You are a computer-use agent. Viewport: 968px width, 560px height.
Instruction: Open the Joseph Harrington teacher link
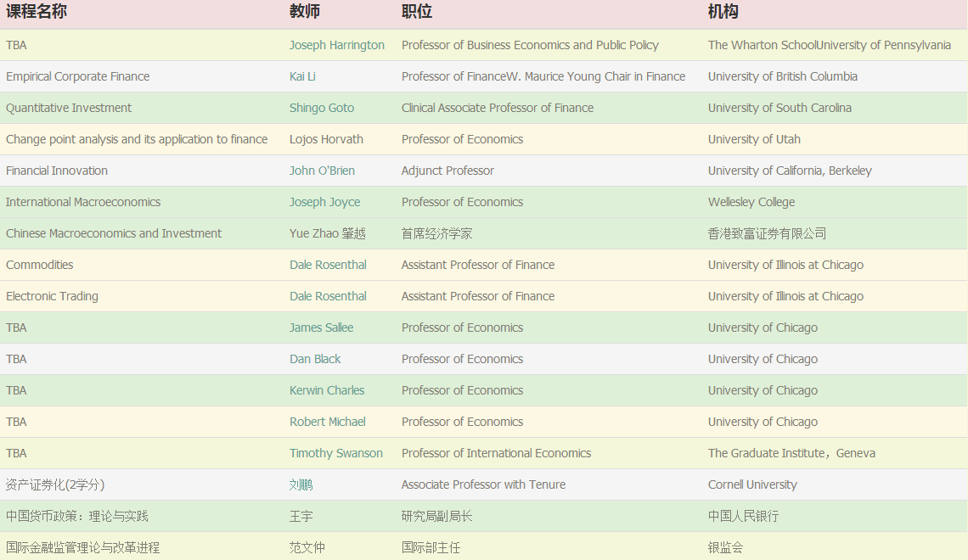click(336, 45)
